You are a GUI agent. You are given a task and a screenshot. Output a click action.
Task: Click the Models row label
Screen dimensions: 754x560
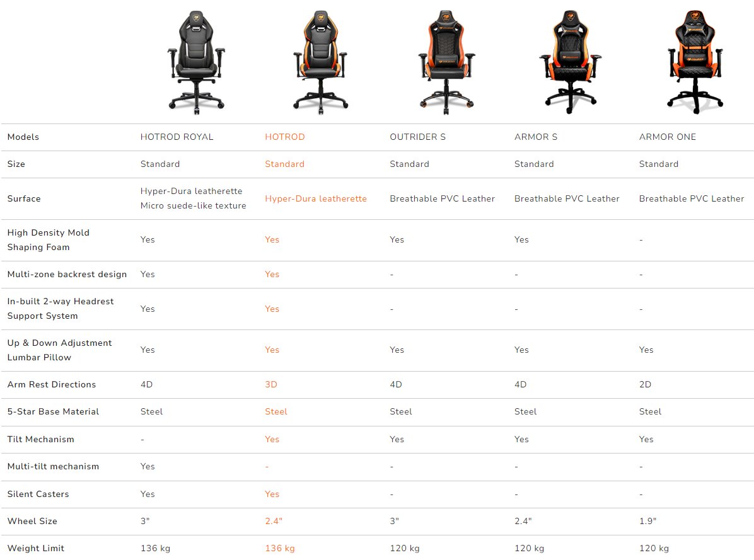coord(23,137)
